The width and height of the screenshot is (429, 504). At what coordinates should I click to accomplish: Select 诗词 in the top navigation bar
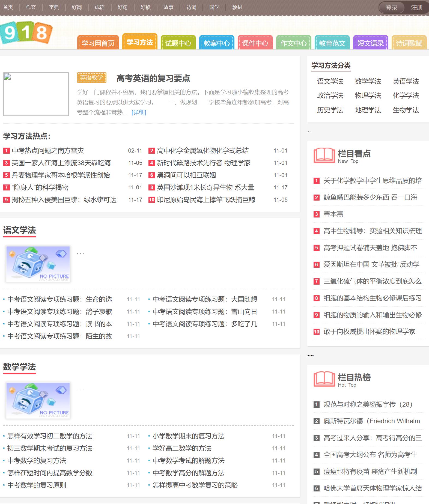[191, 7]
